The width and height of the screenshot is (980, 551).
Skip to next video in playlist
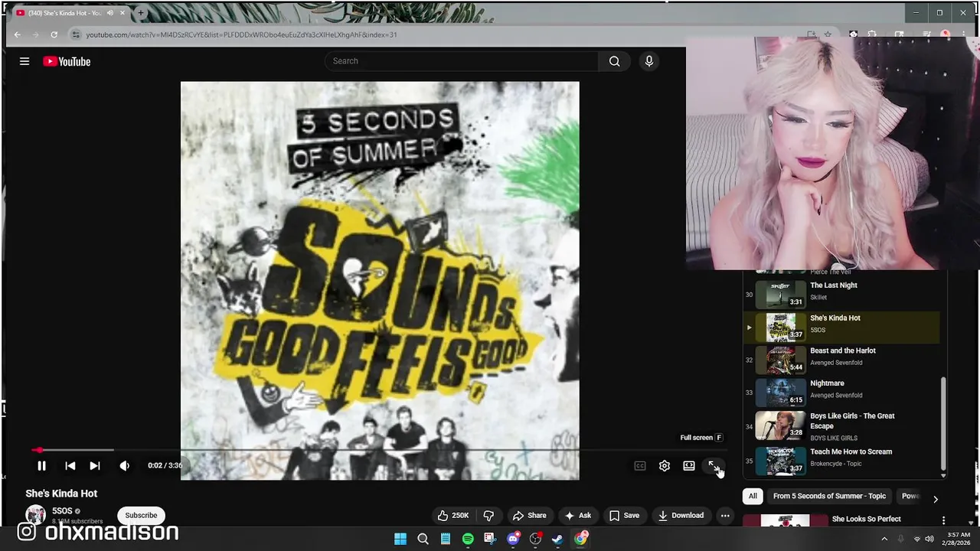95,465
